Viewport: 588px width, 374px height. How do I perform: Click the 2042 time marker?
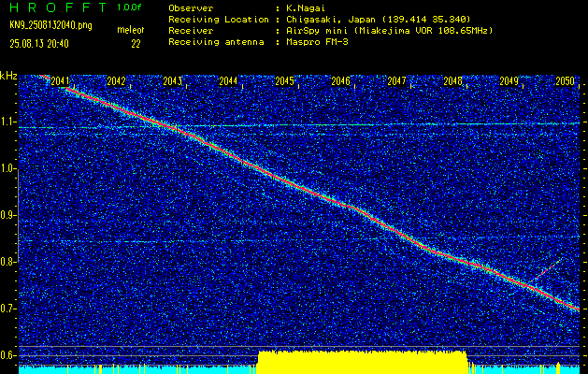[116, 81]
